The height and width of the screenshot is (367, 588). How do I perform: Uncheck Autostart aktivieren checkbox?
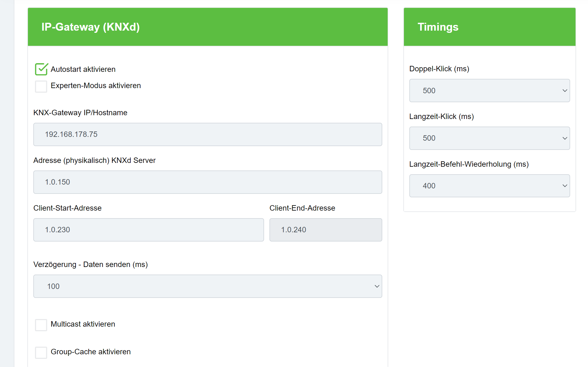click(41, 69)
